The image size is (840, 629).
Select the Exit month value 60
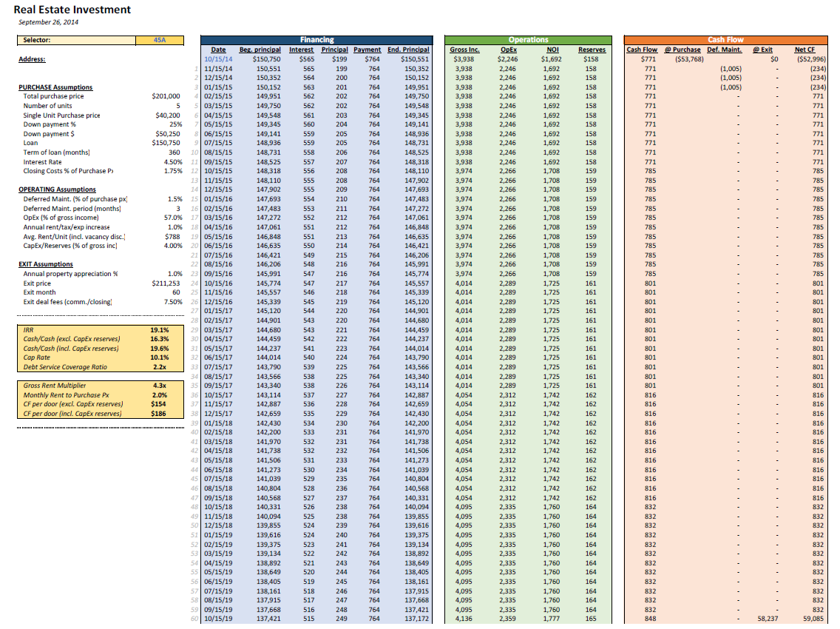tap(176, 293)
